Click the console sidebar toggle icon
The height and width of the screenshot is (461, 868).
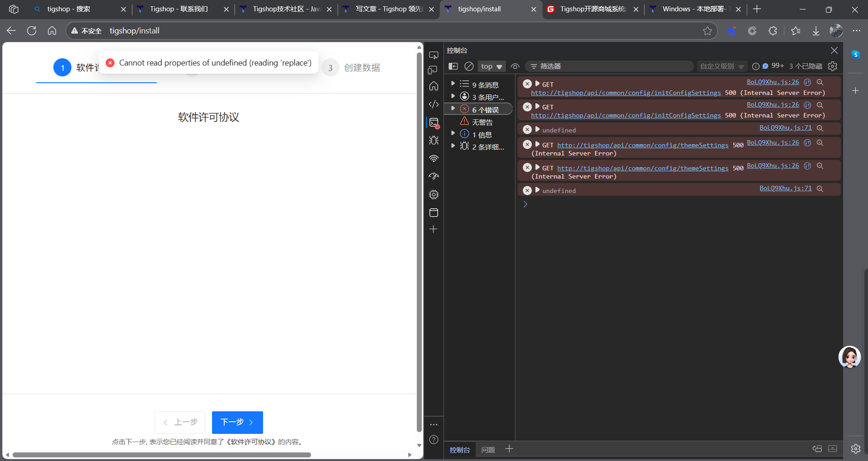[453, 66]
